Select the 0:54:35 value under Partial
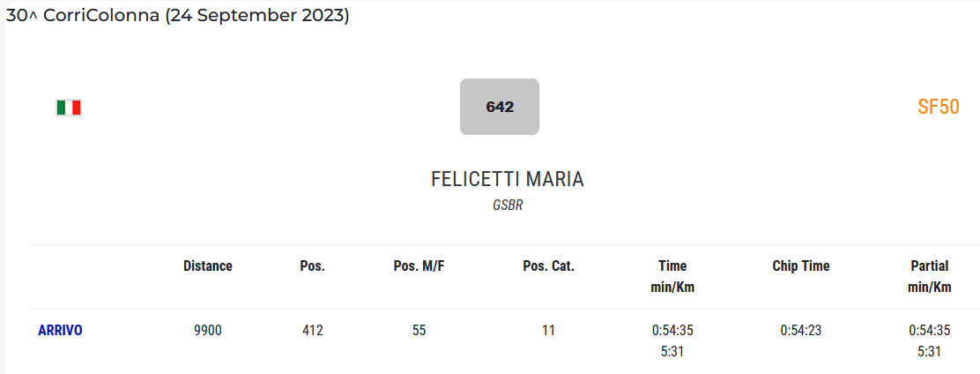Viewport: 980px width, 374px height. tap(930, 331)
